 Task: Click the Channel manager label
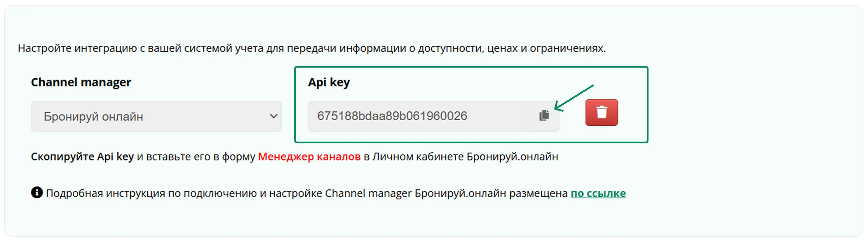[x=81, y=82]
